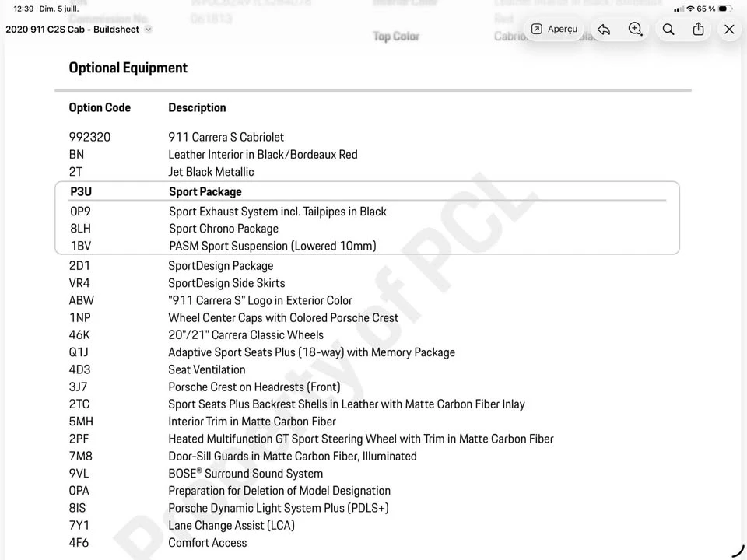Tap the battery indicator in status bar
This screenshot has height=560, width=747.
(724, 9)
